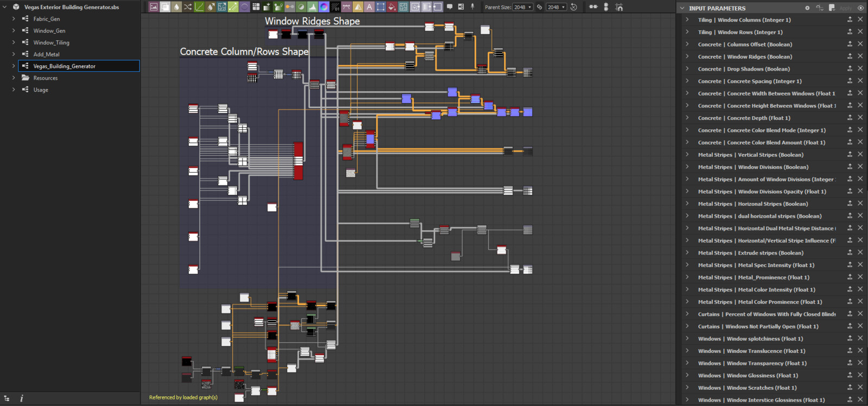The image size is (868, 406).
Task: Reset the parent size inheritance
Action: coord(573,7)
